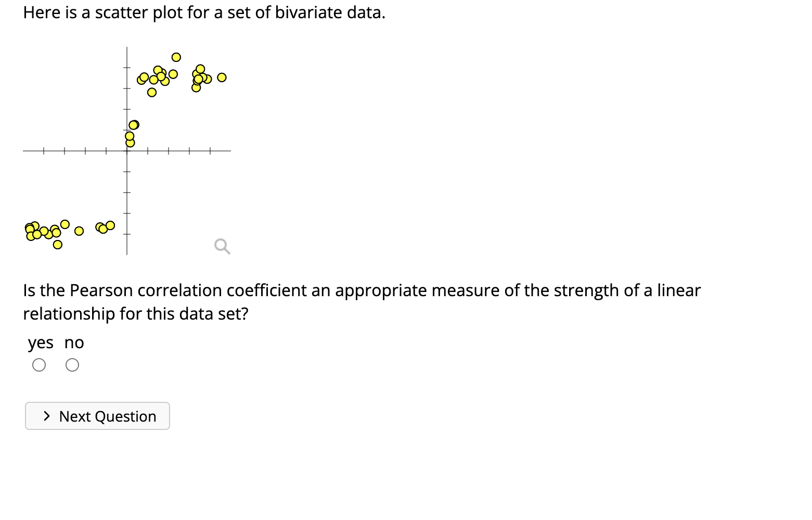This screenshot has height=520, width=812.
Task: Click the Pearson correlation coefficient question text
Action: tap(362, 290)
